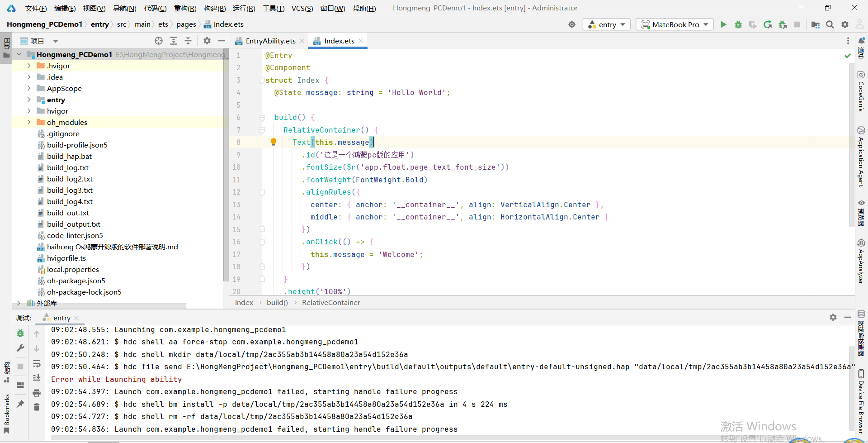This screenshot has height=443, width=868.
Task: Click the pages breadcrumb in navigation bar
Action: 186,24
